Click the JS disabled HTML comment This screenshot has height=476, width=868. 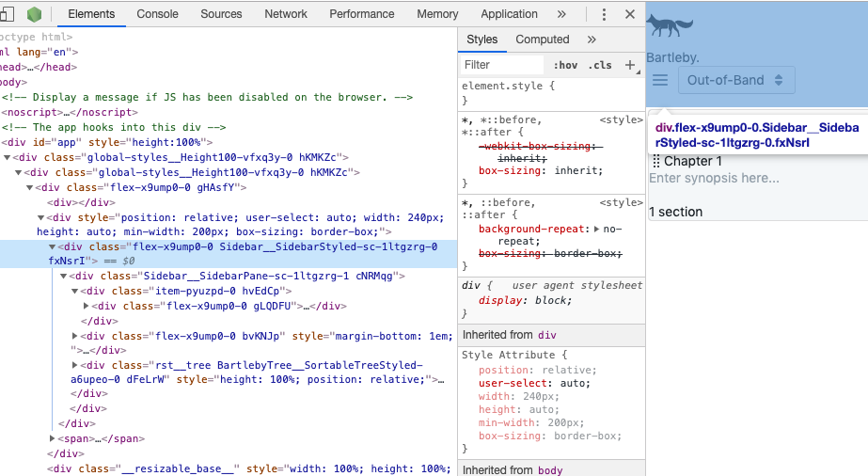point(207,98)
